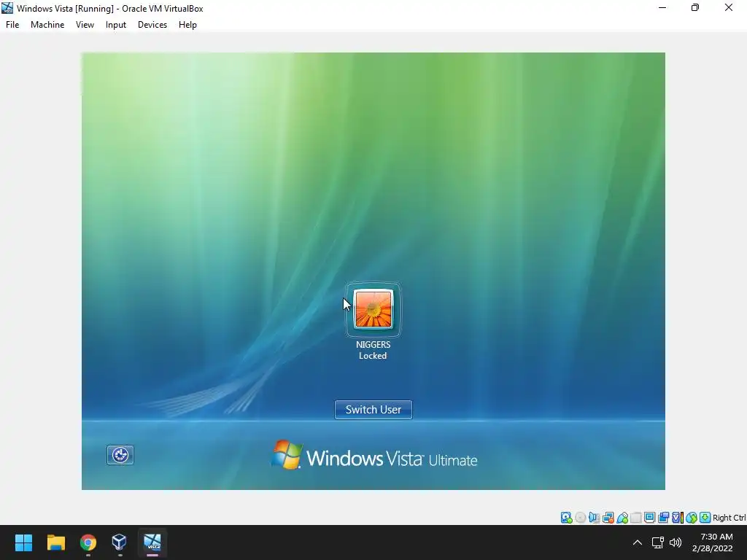Click the network adapter status icon
This screenshot has width=747, height=560.
[x=608, y=518]
